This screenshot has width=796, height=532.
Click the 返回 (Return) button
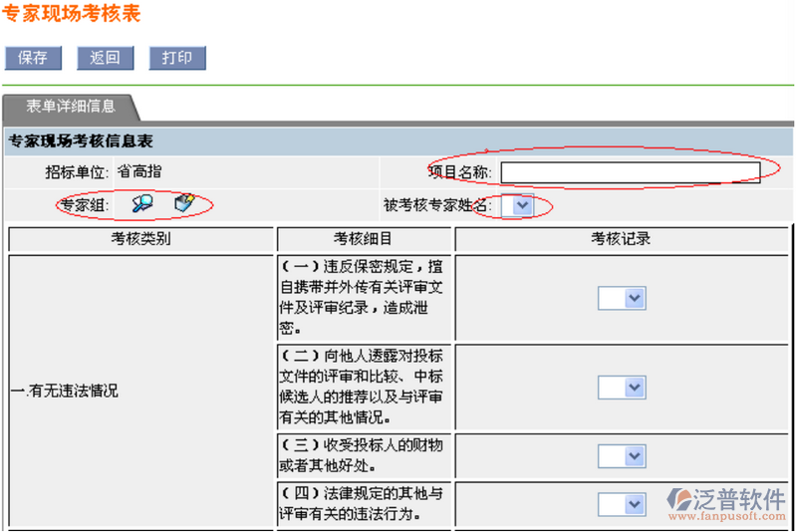point(105,58)
